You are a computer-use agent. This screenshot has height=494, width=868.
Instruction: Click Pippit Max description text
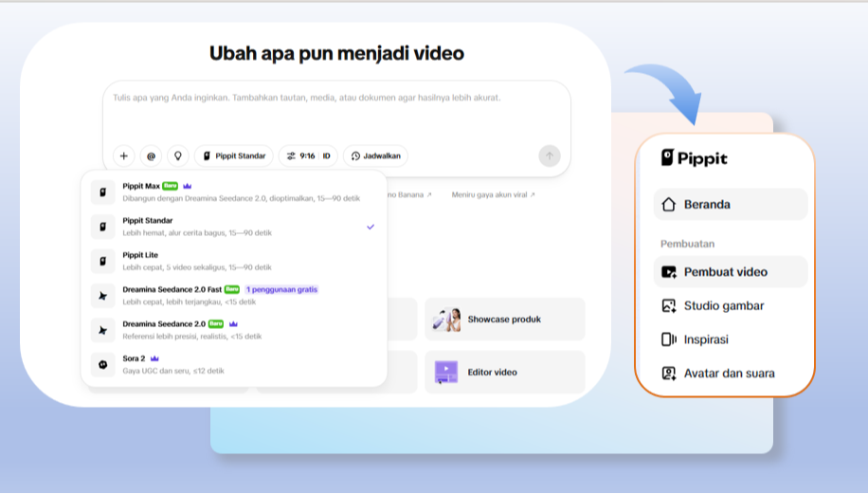[242, 198]
